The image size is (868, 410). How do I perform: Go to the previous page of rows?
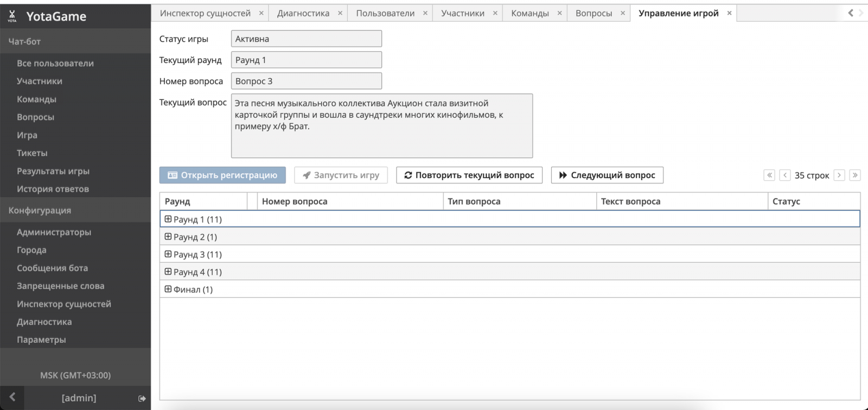(x=785, y=175)
